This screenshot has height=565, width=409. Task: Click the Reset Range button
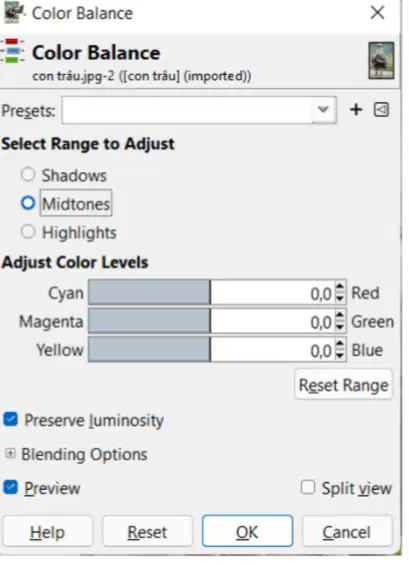(343, 385)
